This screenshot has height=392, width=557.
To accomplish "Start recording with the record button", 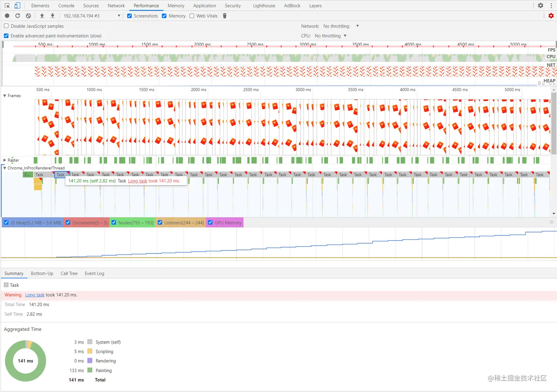I will (7, 16).
